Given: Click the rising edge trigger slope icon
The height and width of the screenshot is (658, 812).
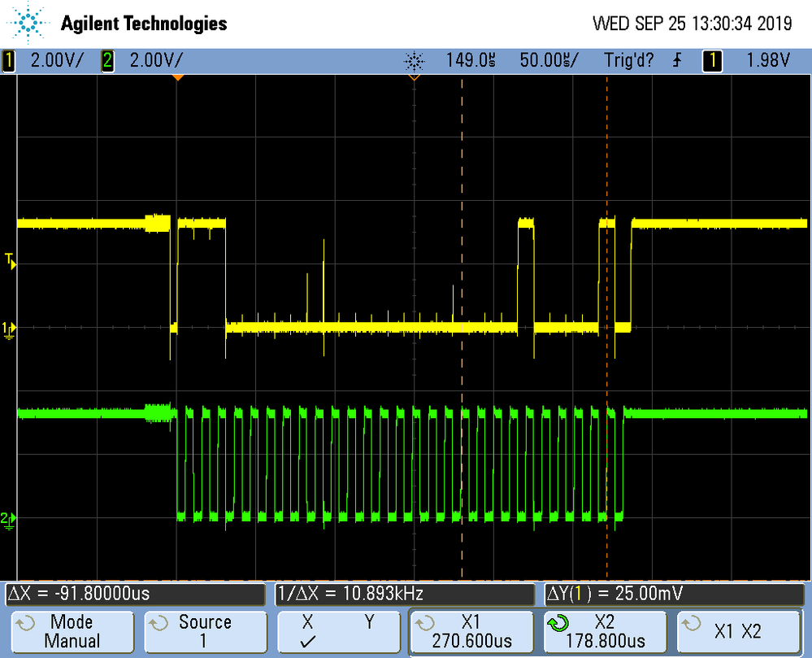Looking at the screenshot, I should (x=677, y=61).
